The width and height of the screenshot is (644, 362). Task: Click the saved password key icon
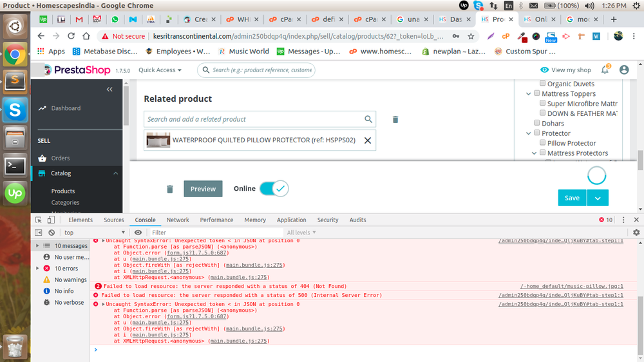456,37
